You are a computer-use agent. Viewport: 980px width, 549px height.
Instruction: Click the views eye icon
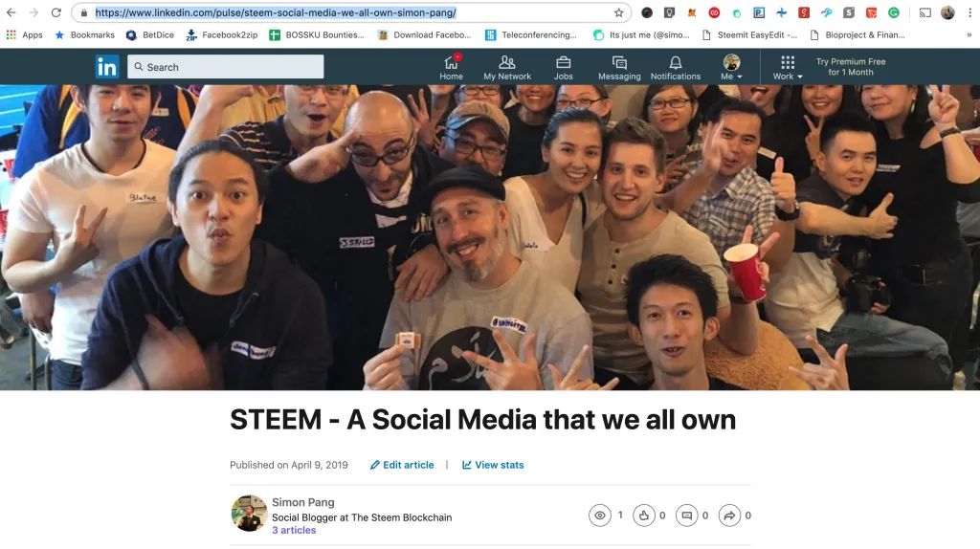599,516
